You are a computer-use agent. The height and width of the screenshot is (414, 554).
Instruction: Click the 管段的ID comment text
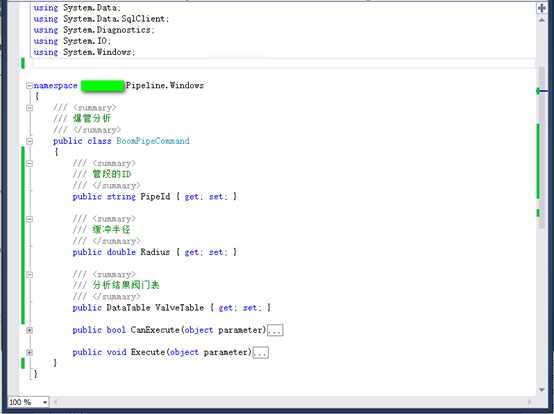112,174
